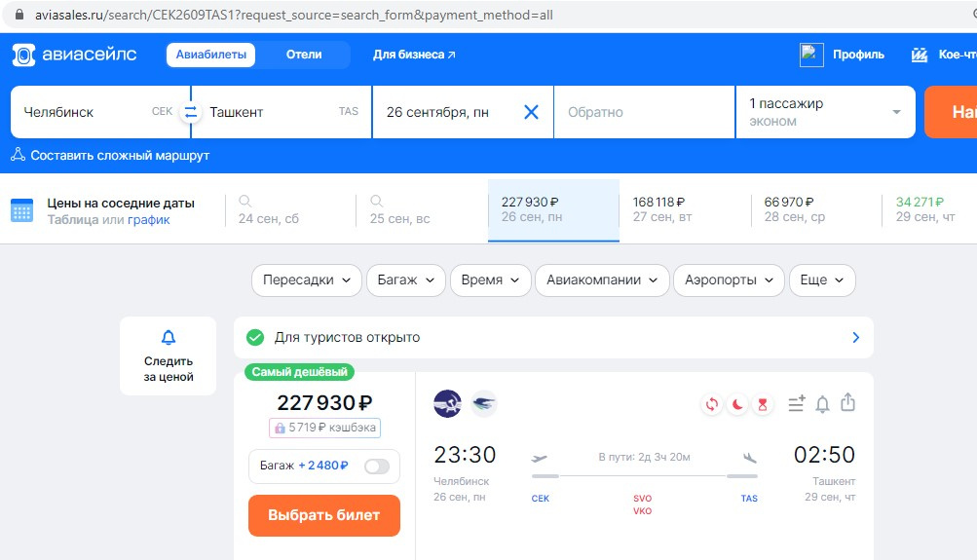Click the browser address bar URL
The image size is (977, 560).
[293, 15]
